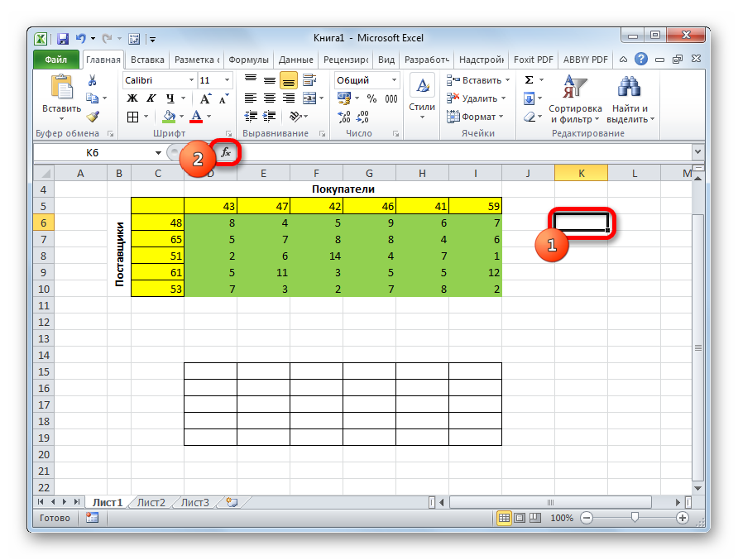This screenshot has height=560, width=738.
Task: Align text to the middle of cell
Action: click(x=269, y=80)
